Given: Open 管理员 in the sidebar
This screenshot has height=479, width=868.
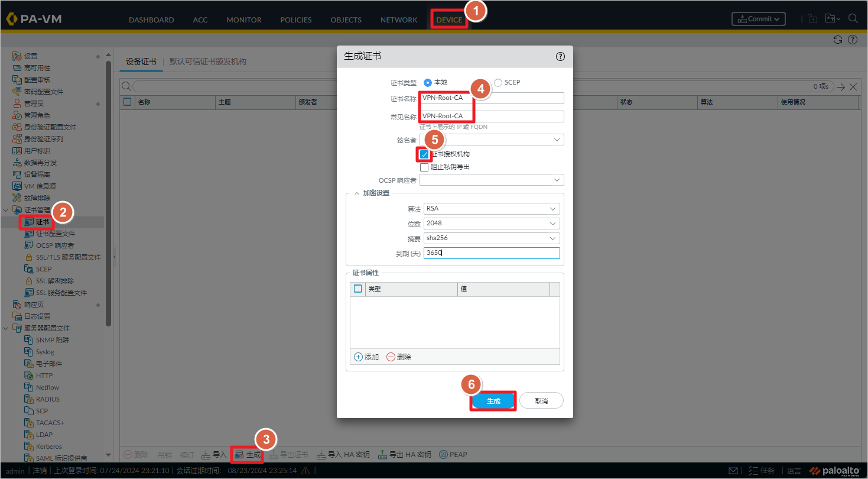Looking at the screenshot, I should (x=34, y=103).
